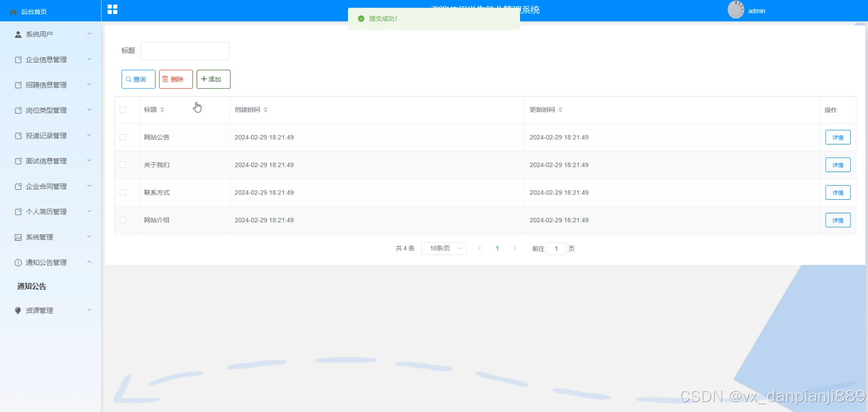Open the 10条/页 page size dropdown

tap(443, 248)
